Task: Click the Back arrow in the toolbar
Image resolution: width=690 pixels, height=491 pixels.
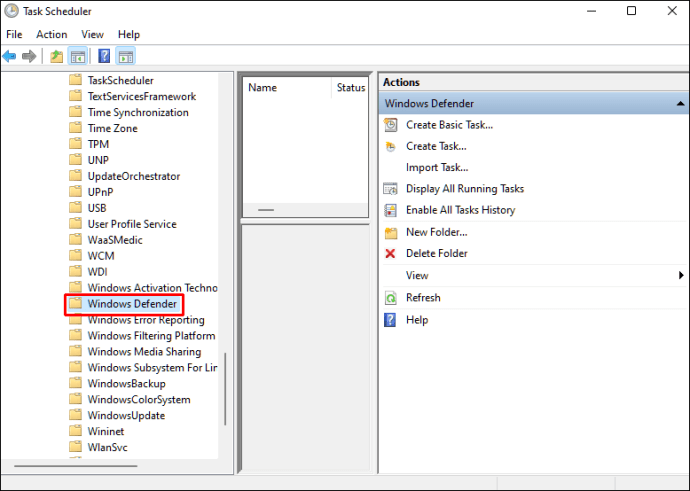Action: click(x=10, y=56)
